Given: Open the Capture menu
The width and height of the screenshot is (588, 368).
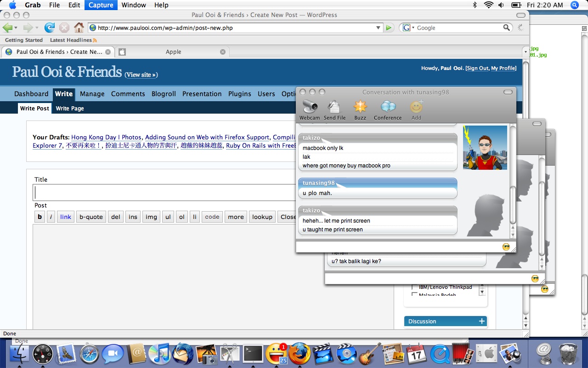Looking at the screenshot, I should [x=101, y=5].
